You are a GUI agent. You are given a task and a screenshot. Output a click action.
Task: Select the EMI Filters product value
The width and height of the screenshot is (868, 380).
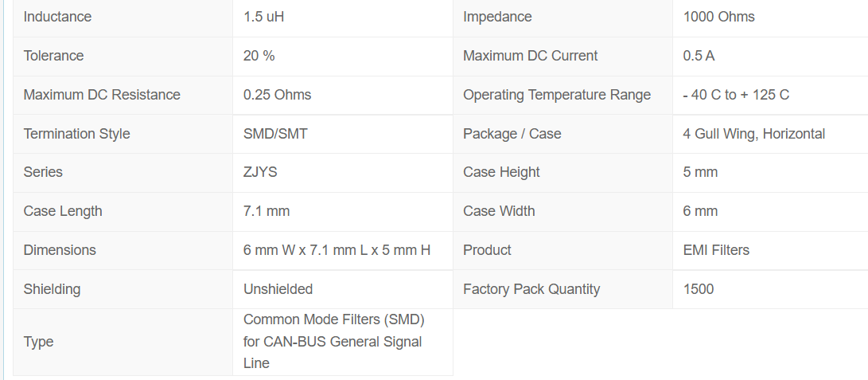716,250
